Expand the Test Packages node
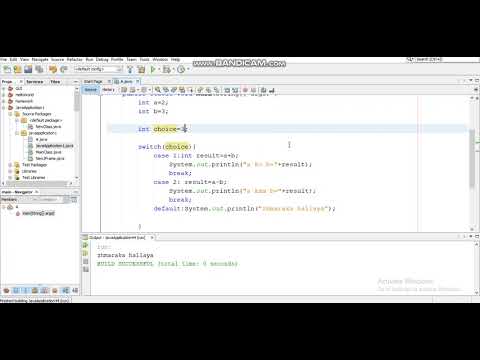This screenshot has height=360, width=480. (x=10, y=165)
